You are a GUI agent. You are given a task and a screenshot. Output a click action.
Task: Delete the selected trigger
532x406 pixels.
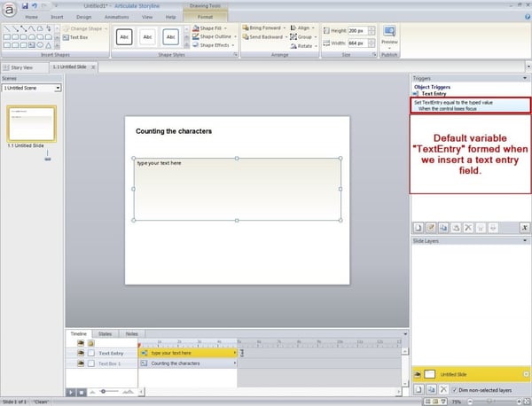pyautogui.click(x=468, y=228)
